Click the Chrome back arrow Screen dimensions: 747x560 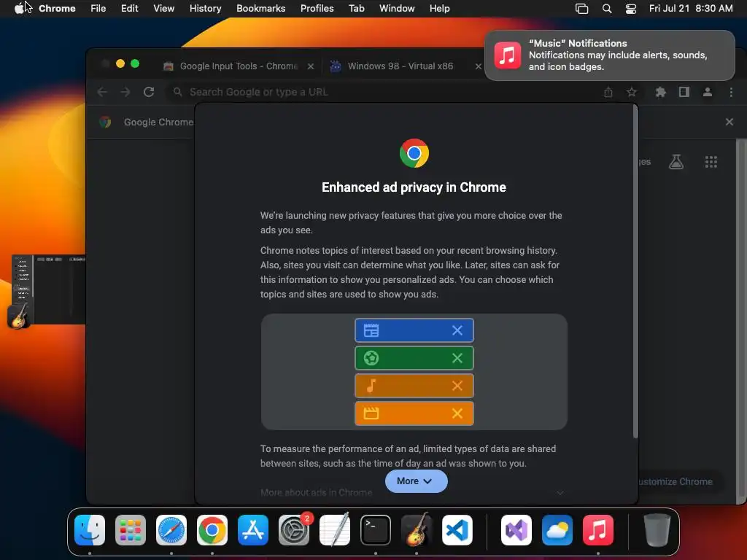click(102, 92)
